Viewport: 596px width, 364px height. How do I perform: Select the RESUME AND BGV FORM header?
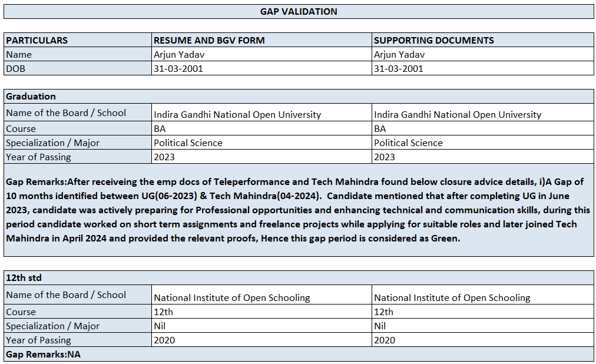click(x=209, y=41)
